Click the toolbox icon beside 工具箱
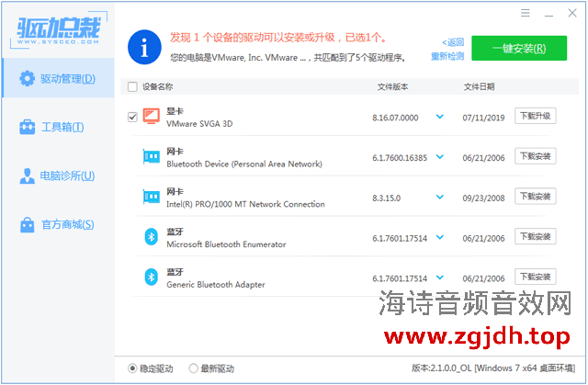 [27, 127]
